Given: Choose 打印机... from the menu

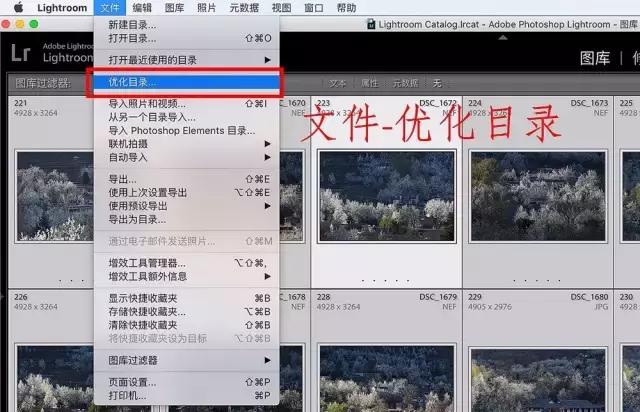Looking at the screenshot, I should 187,395.
